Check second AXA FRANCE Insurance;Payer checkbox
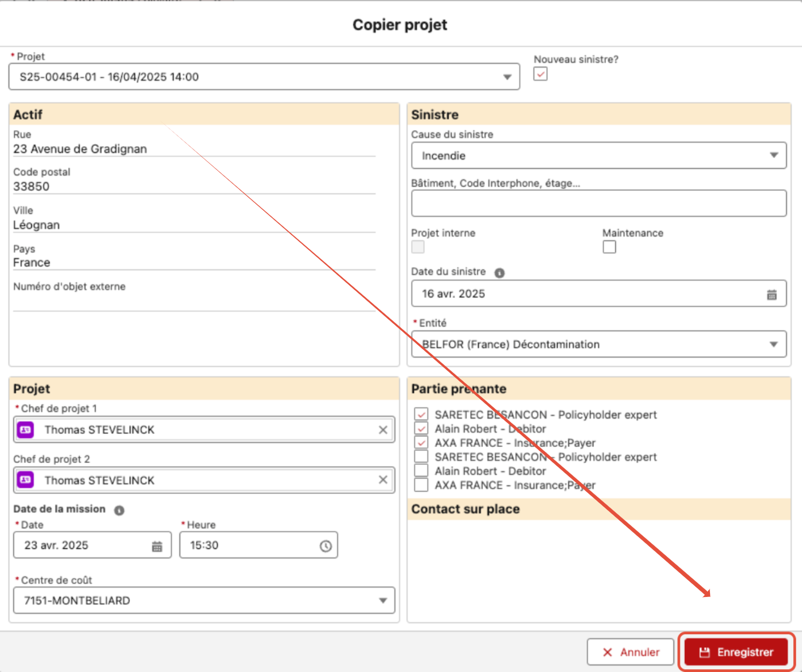802x672 pixels. [421, 485]
